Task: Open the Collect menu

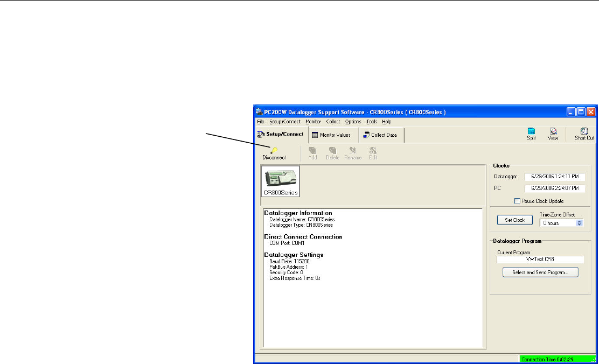Action: click(x=333, y=122)
